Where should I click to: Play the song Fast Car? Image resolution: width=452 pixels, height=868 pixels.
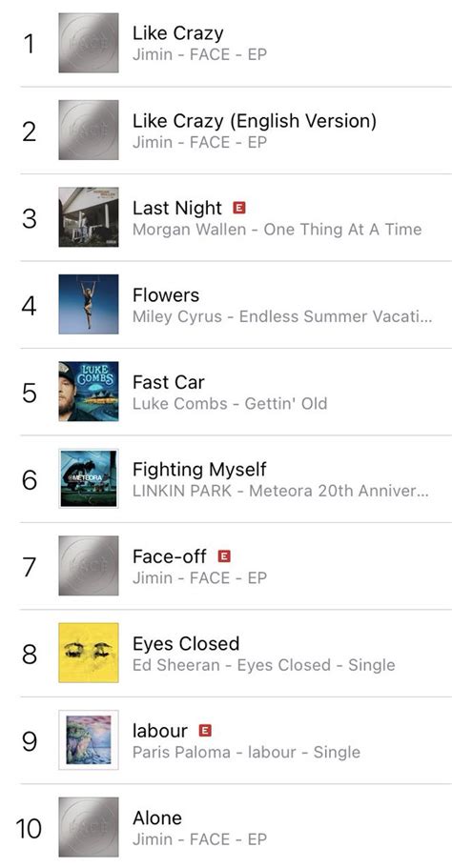pos(169,382)
